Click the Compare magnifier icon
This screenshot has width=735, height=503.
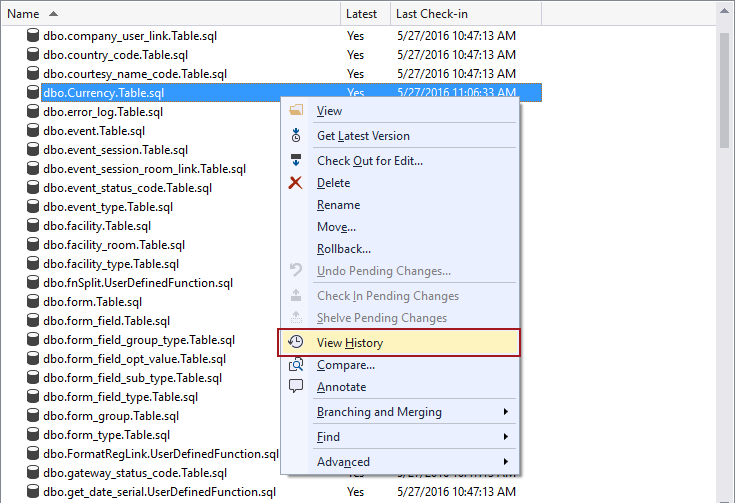pos(296,365)
